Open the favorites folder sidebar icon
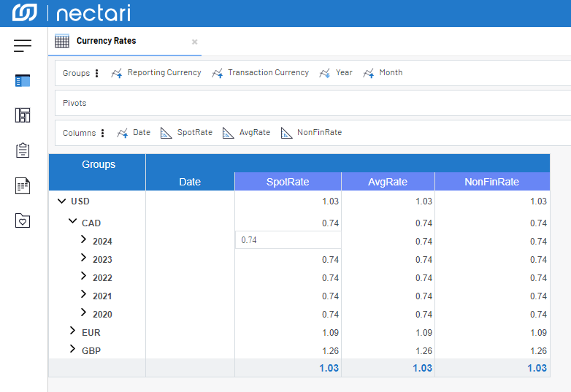571x392 pixels. [x=23, y=220]
